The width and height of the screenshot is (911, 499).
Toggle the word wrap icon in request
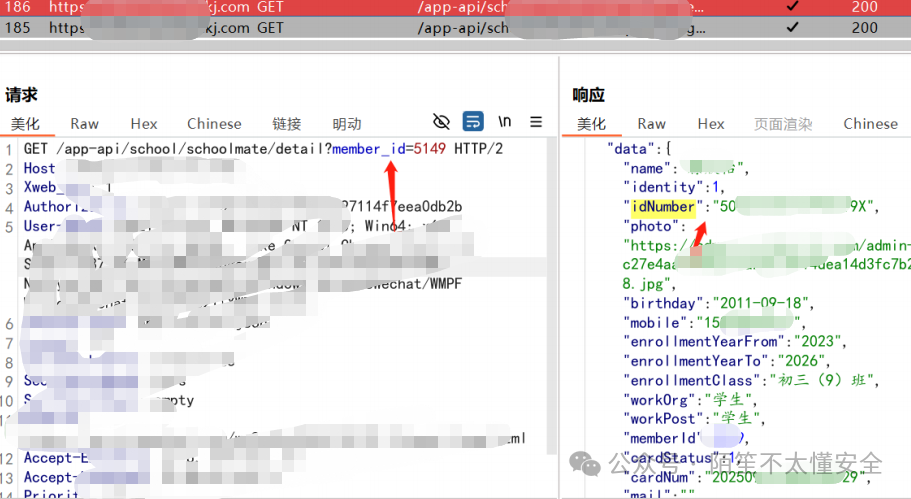(473, 121)
